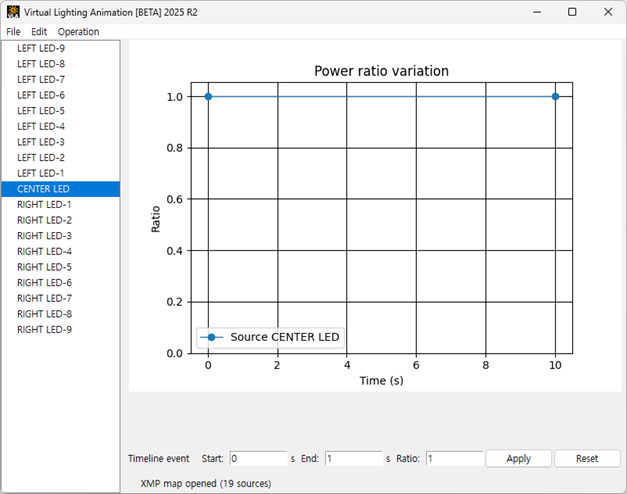The width and height of the screenshot is (627, 494).
Task: Select LEFT LED-4 in source list
Action: 61,126
